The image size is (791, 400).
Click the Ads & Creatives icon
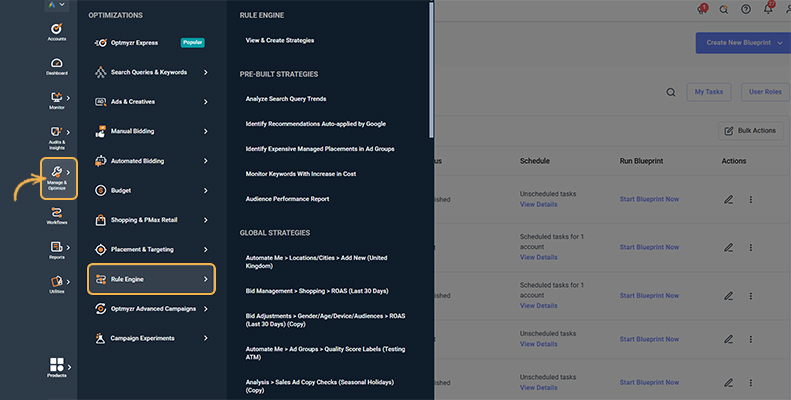(100, 102)
